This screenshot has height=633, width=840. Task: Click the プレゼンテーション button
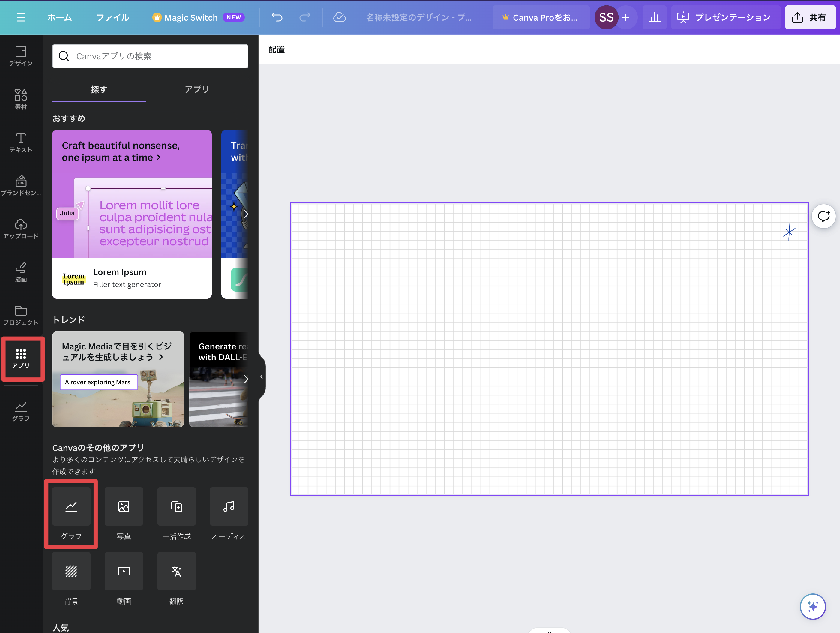(x=724, y=17)
